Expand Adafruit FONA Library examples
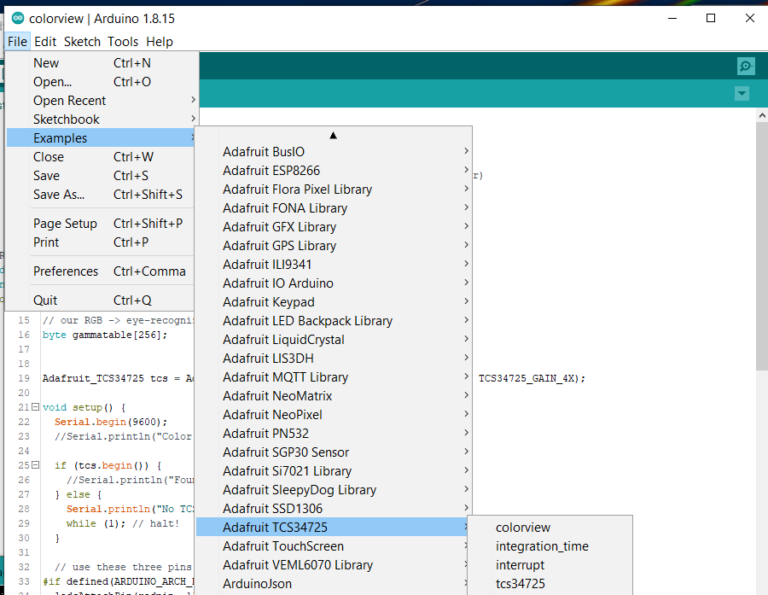 pyautogui.click(x=334, y=208)
